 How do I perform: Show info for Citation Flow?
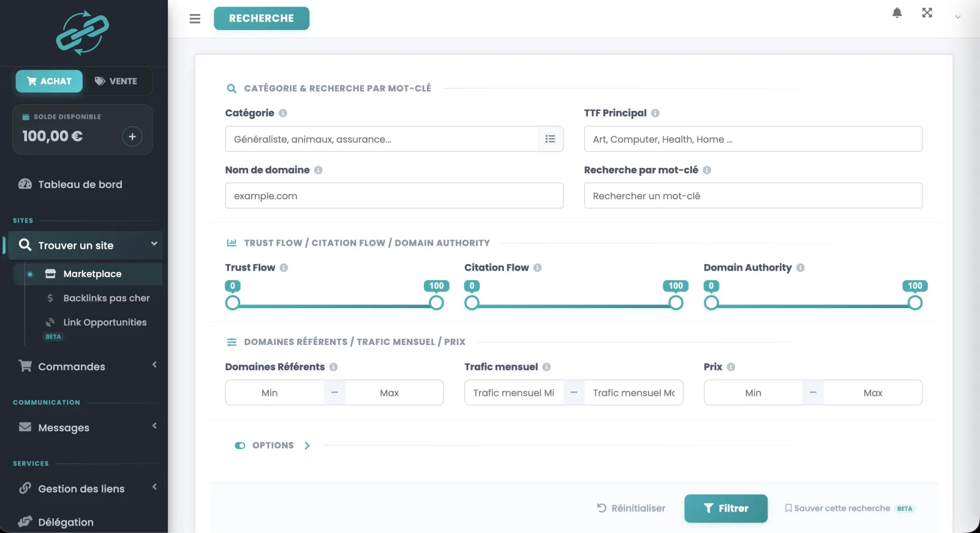click(x=537, y=268)
